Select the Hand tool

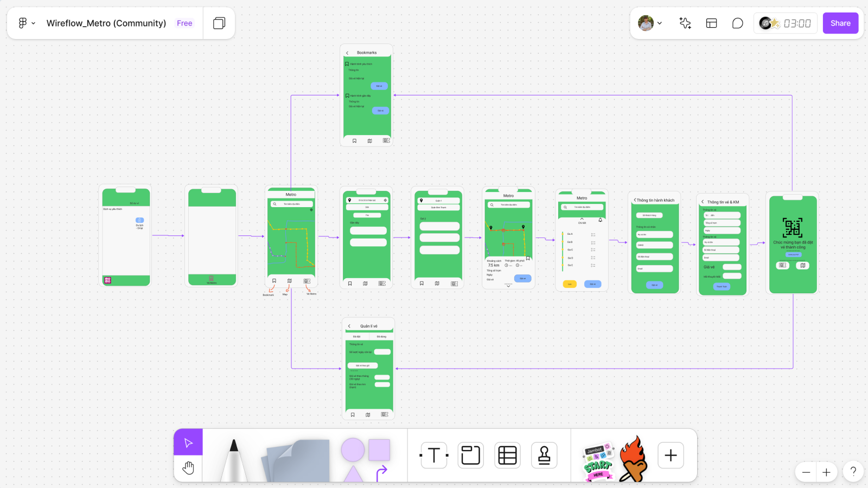pos(188,468)
